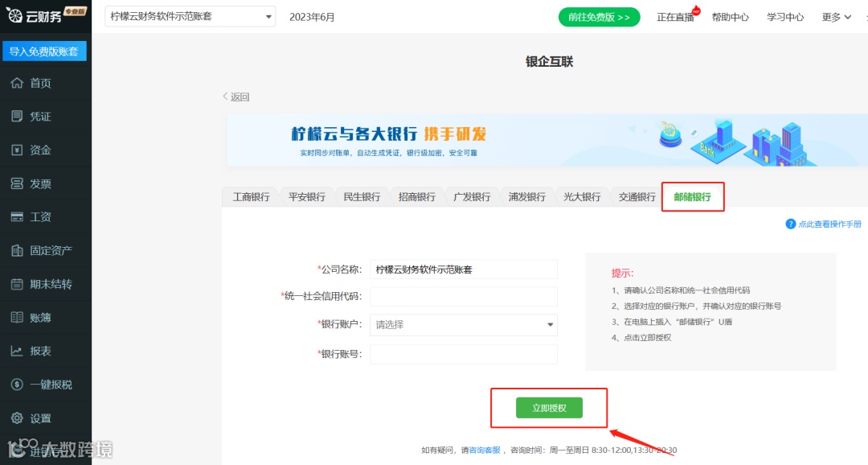Screen dimensions: 868x465
Task: Click the 前往免费版 button
Action: 599,17
